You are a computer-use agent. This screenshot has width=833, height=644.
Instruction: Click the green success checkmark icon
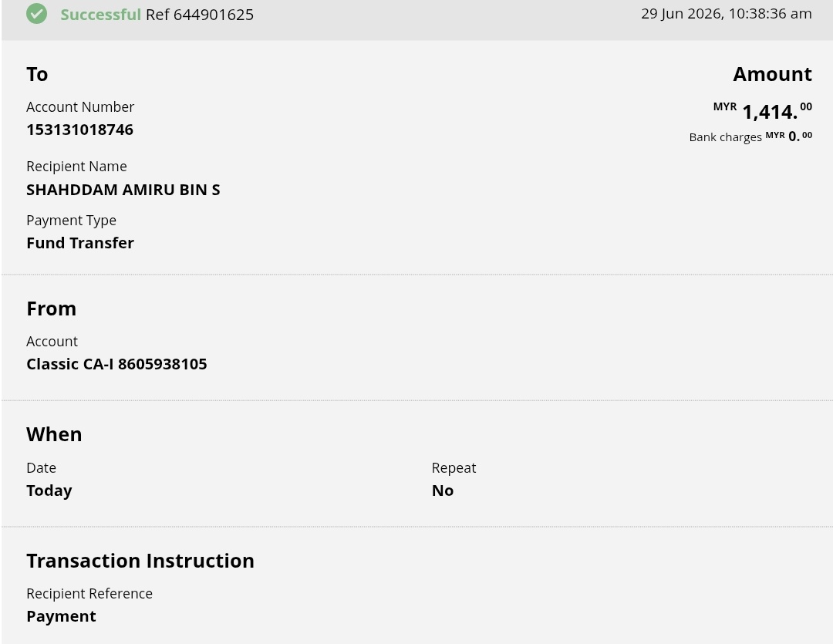coord(37,13)
